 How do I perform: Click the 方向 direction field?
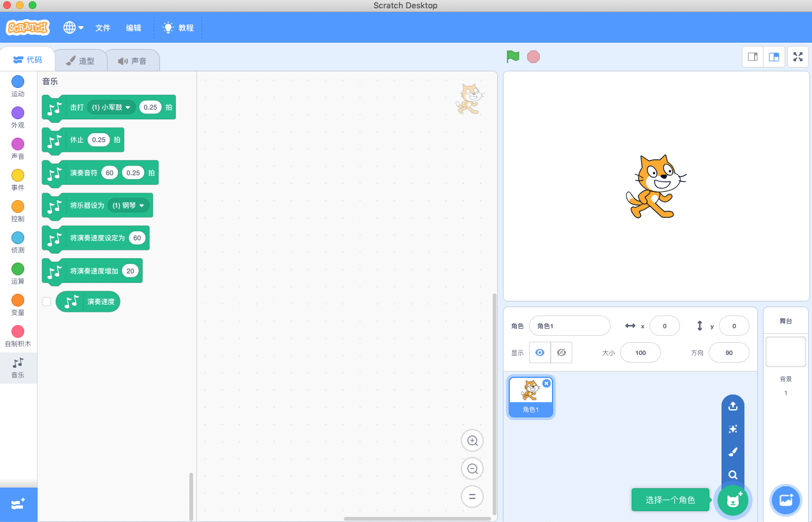(x=729, y=352)
